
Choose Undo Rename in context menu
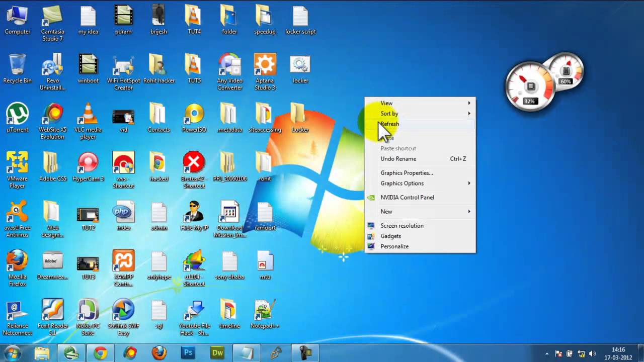coord(420,159)
